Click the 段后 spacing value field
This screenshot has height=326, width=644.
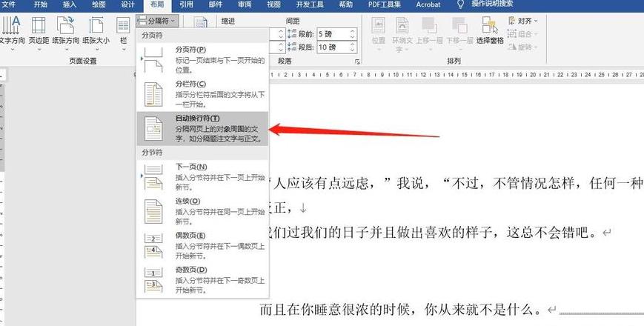coord(333,47)
